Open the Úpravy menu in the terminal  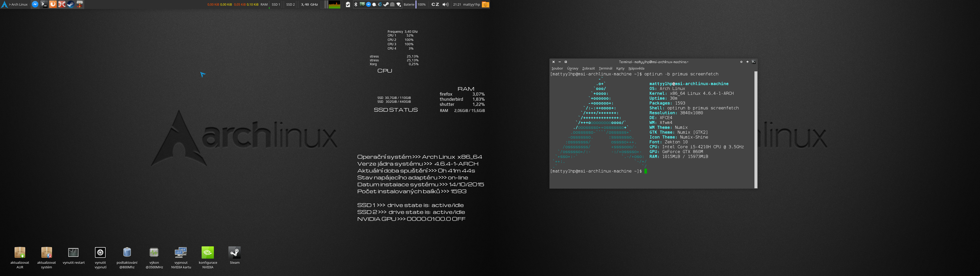point(572,69)
